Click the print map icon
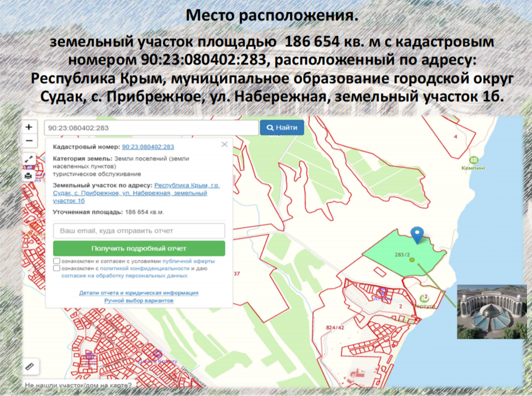 pos(29,175)
